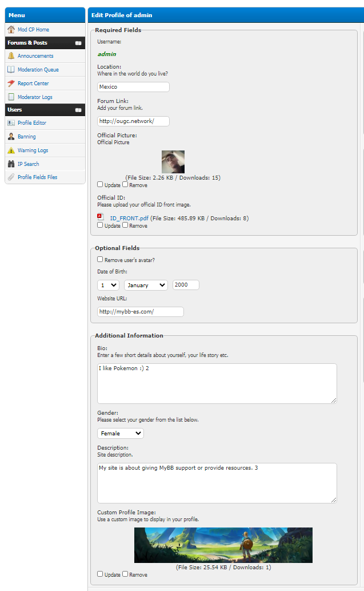Viewport: 364px width, 591px height.
Task: Open the birth month dropdown showing January
Action: pos(146,285)
